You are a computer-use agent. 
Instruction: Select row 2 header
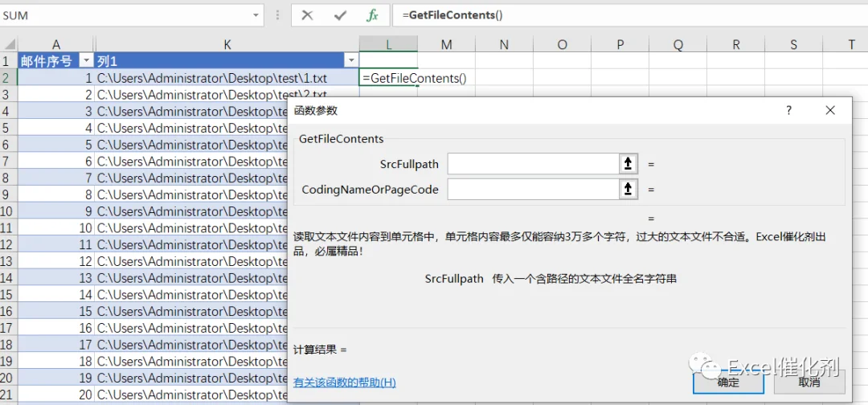point(8,77)
